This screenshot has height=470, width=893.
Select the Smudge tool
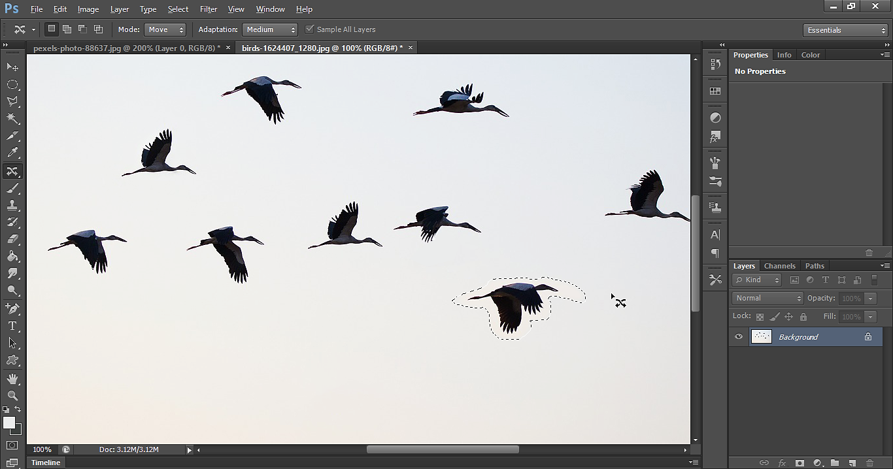12,273
